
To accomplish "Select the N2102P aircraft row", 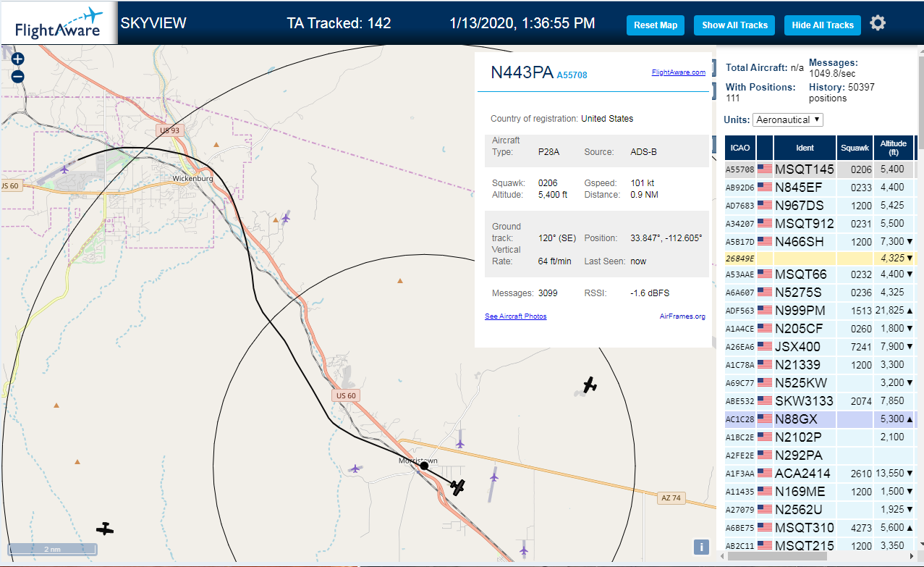I will 821,437.
